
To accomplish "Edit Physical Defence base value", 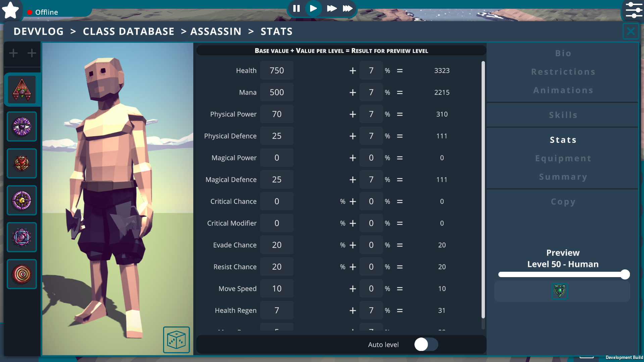I will tap(277, 136).
